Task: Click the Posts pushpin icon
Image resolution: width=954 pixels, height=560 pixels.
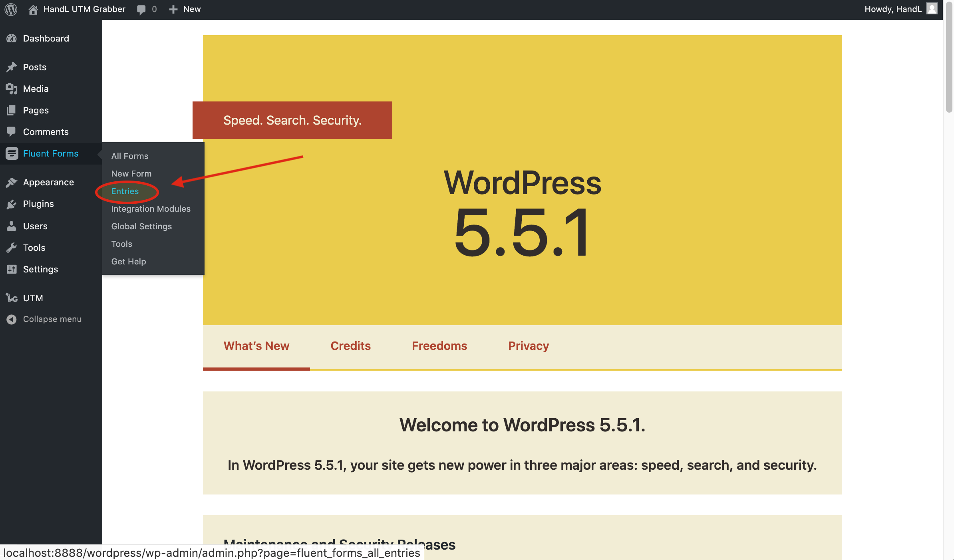Action: point(12,67)
